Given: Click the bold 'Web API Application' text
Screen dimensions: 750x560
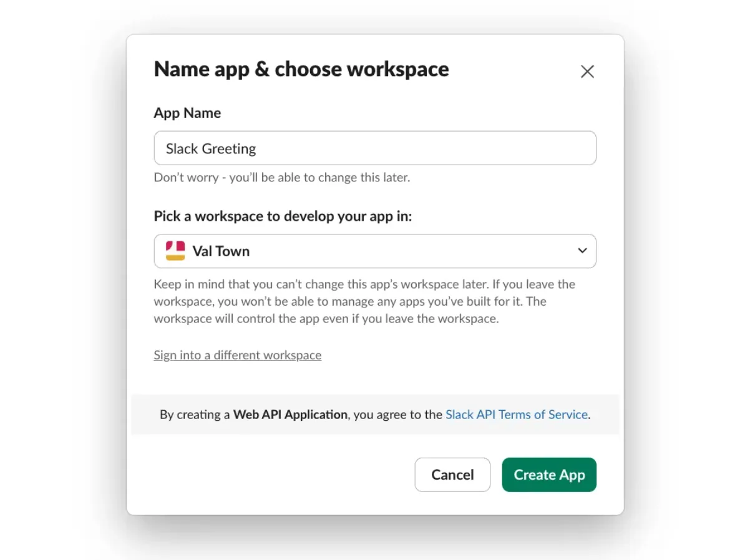Looking at the screenshot, I should [x=290, y=414].
